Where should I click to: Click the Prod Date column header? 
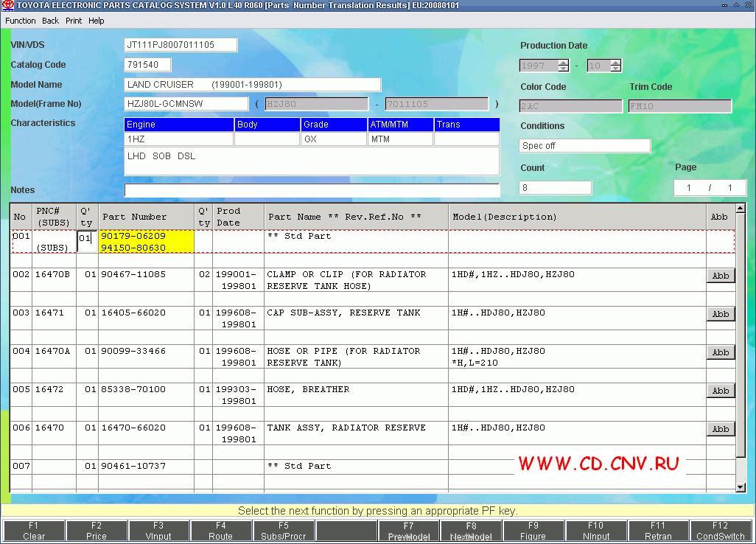[x=238, y=217]
